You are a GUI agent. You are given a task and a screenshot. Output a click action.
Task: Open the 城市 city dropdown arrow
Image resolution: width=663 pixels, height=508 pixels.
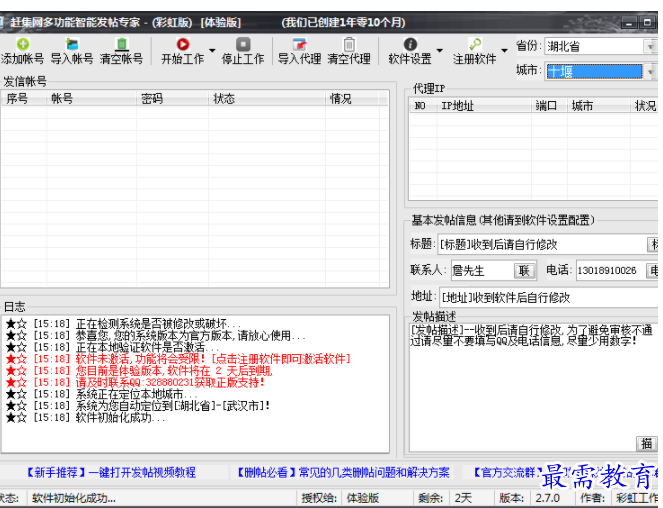(x=650, y=71)
